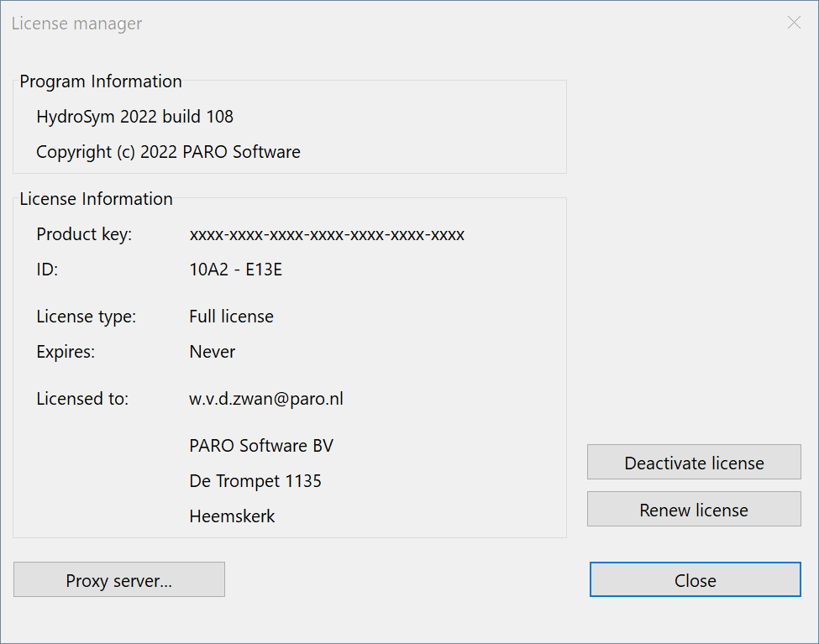Click the 'Program Information' group heading
The height and width of the screenshot is (644, 819).
[101, 81]
